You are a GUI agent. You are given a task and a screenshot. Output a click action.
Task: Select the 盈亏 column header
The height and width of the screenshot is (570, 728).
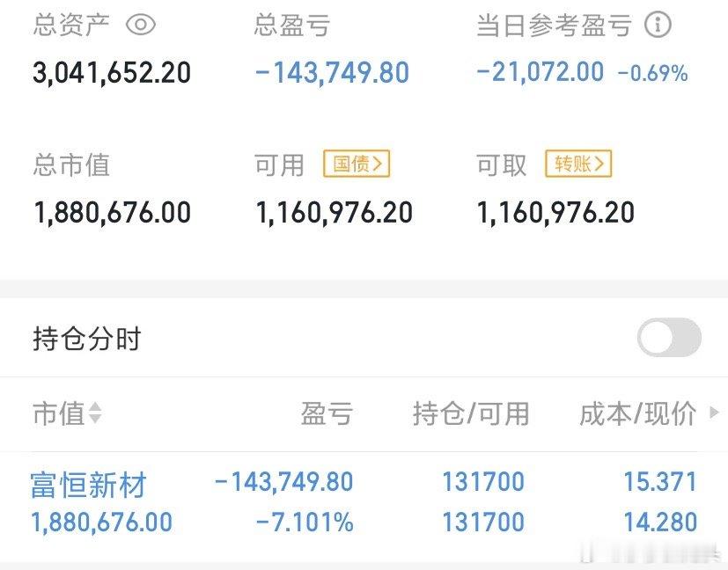tap(327, 413)
